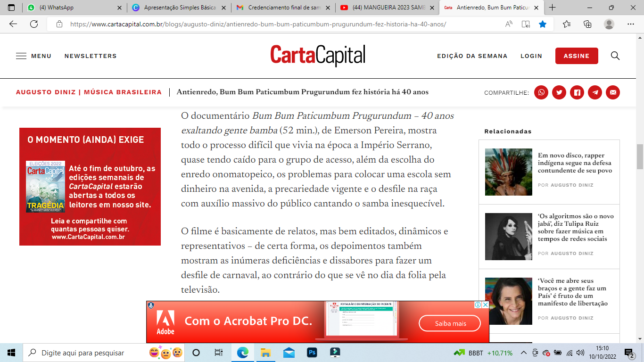This screenshot has width=644, height=362.
Task: Share article via Twitter icon
Action: (x=559, y=92)
